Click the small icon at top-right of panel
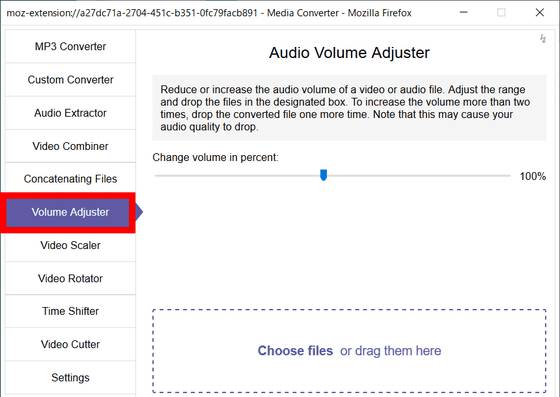The height and width of the screenshot is (397, 560). click(543, 39)
